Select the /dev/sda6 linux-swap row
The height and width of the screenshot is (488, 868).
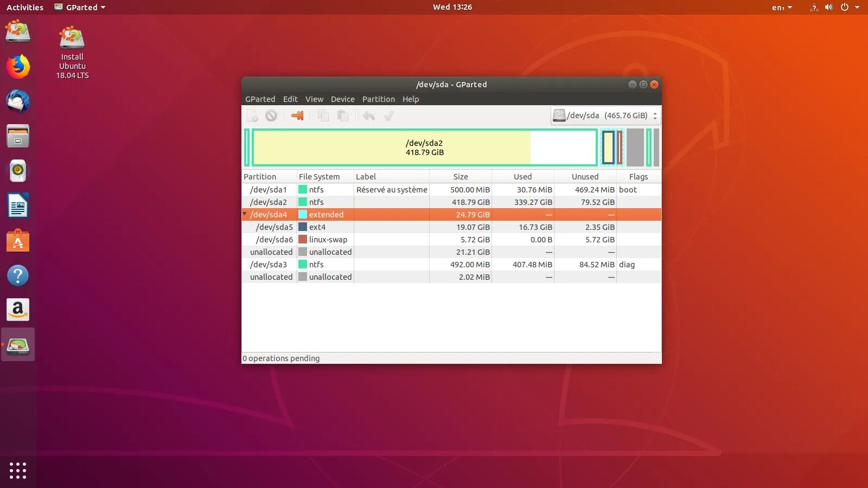pyautogui.click(x=451, y=239)
